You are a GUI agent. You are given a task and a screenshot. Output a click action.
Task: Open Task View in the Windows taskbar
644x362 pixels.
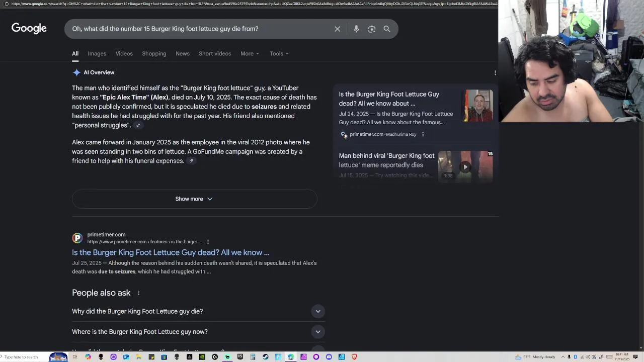75,357
